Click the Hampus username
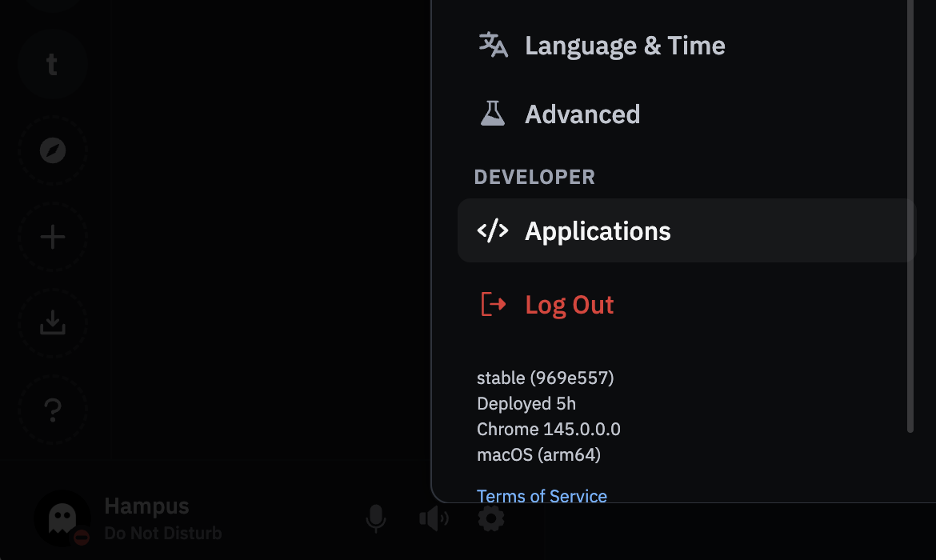 (x=146, y=506)
